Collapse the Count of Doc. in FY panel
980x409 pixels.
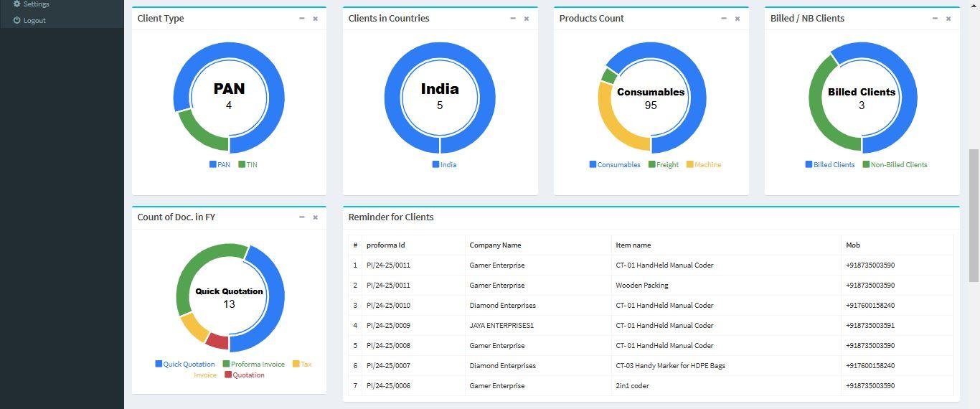[302, 217]
